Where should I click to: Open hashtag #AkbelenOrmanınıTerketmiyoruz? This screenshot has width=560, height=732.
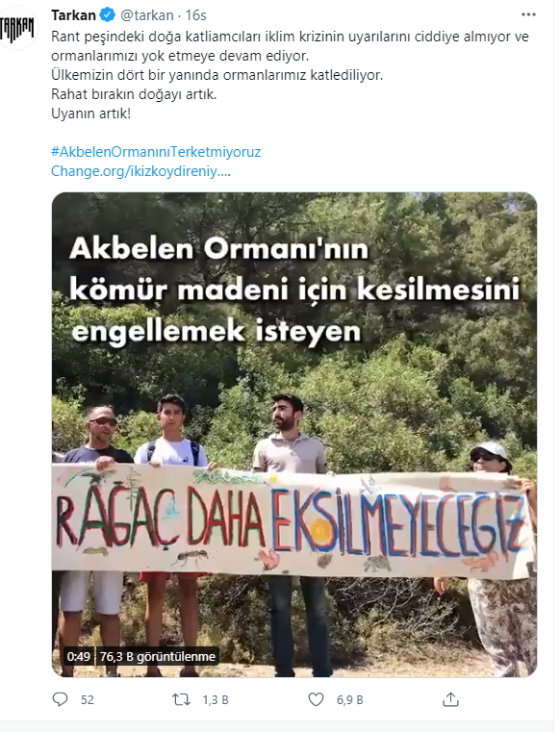156,152
